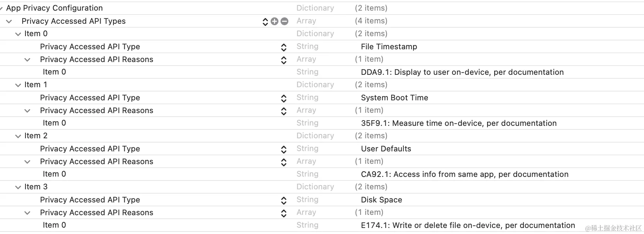Select the CA92.1 access info reason value
Viewport: 644px width, 234px height.
click(x=464, y=174)
